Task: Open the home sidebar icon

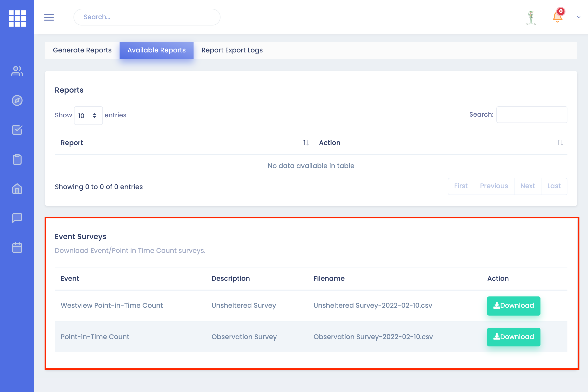Action: click(17, 189)
